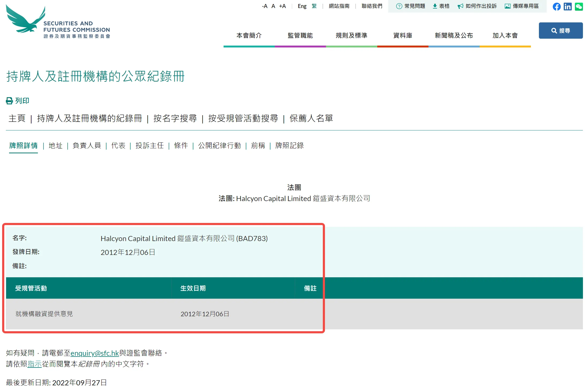Open 聯絡我們 contact link

[x=372, y=6]
